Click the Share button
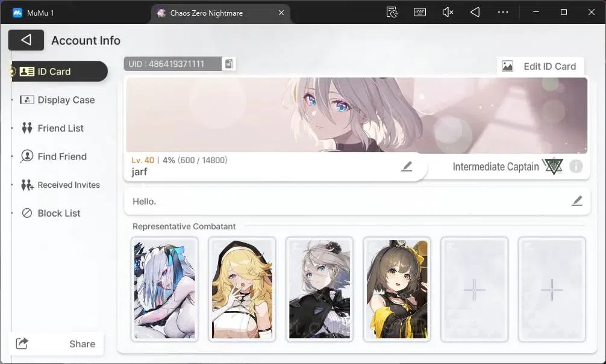This screenshot has height=364, width=606. [56, 344]
